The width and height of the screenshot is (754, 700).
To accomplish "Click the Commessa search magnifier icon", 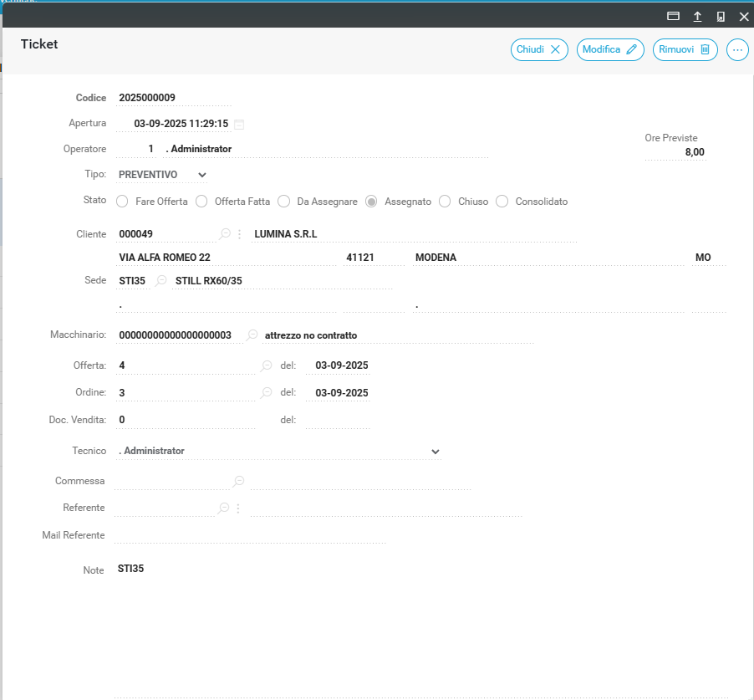I will point(239,481).
